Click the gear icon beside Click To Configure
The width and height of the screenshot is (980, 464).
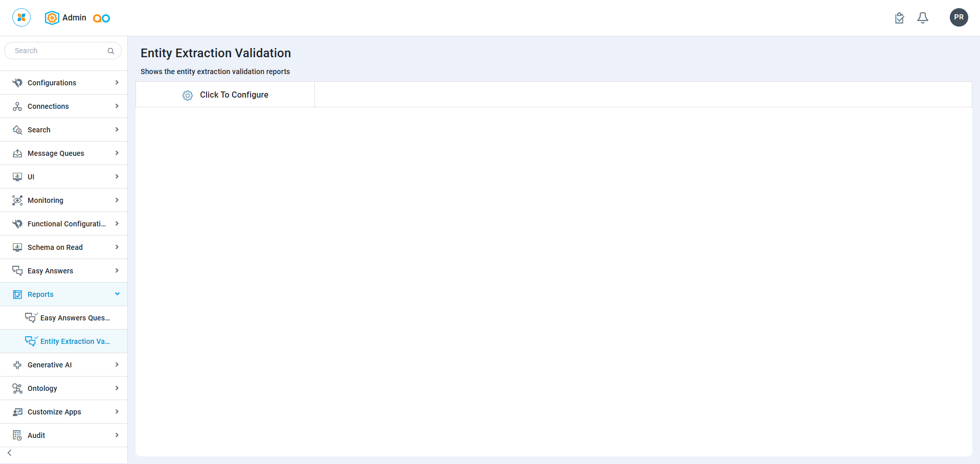coord(188,96)
